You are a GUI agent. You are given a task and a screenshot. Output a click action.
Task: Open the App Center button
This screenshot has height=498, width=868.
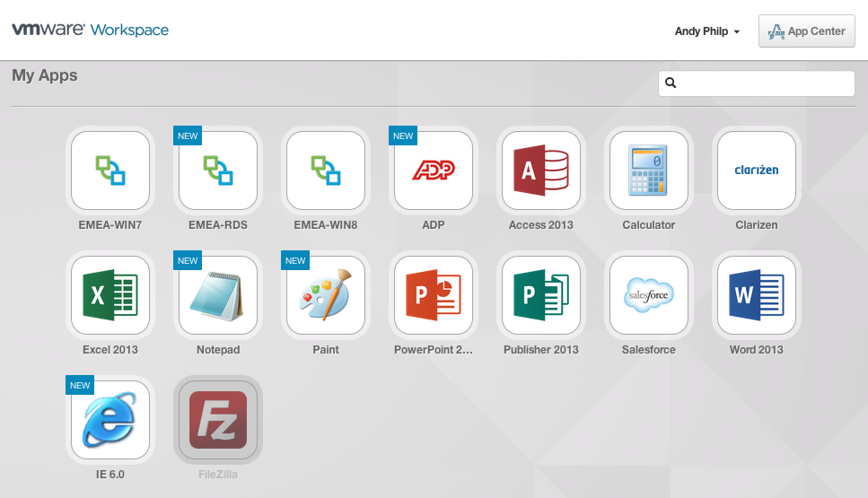[x=807, y=31]
